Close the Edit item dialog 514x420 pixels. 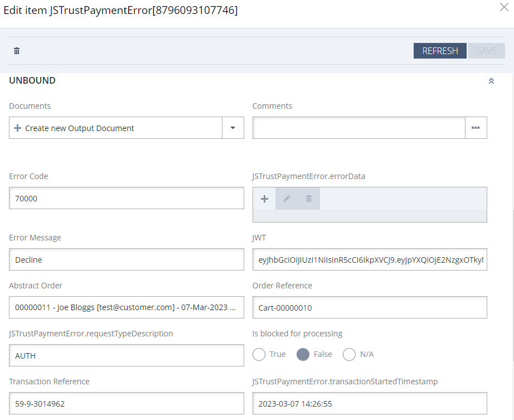[503, 8]
